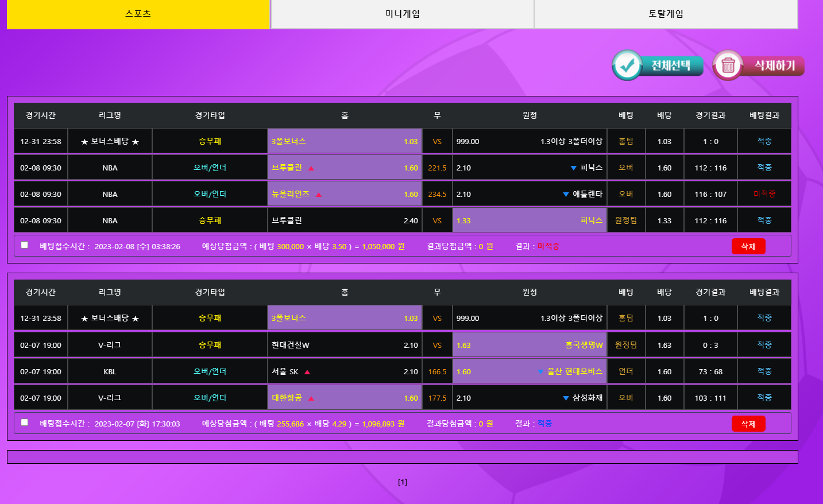The image size is (823, 504).
Task: Go to page 1 in pagination
Action: 403,482
